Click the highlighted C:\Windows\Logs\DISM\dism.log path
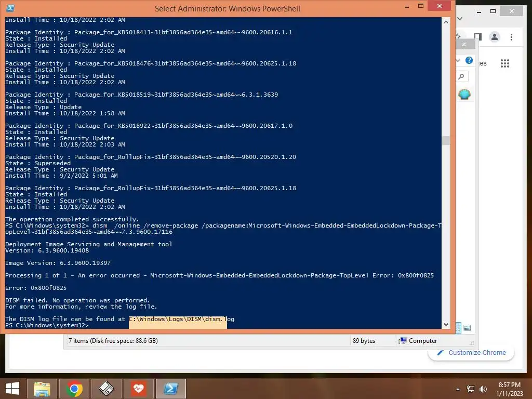 tap(181, 319)
